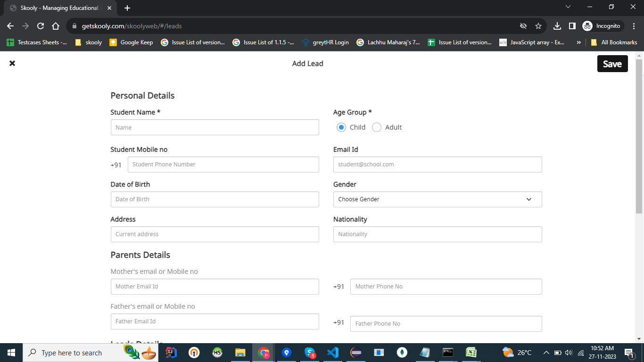
Task: Close the Add Lead form with X icon
Action: coord(12,63)
